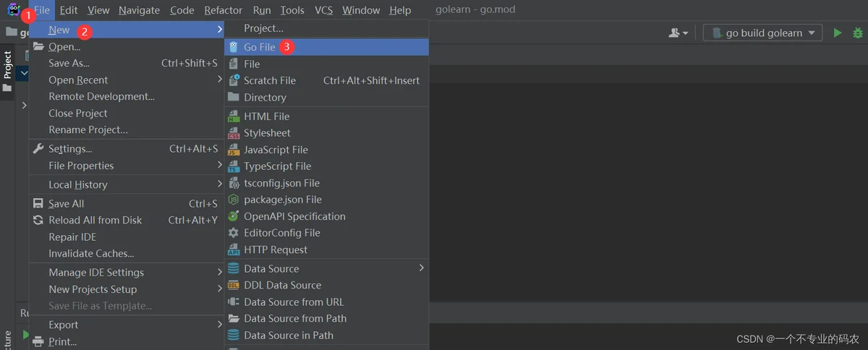Click the Stylesheet CSS icon
The width and height of the screenshot is (868, 350).
pos(233,132)
